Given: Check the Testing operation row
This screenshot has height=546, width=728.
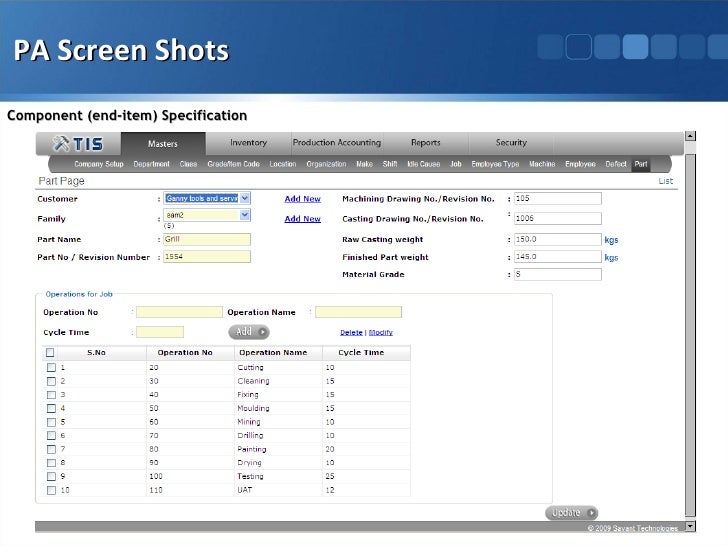Looking at the screenshot, I should click(x=51, y=476).
